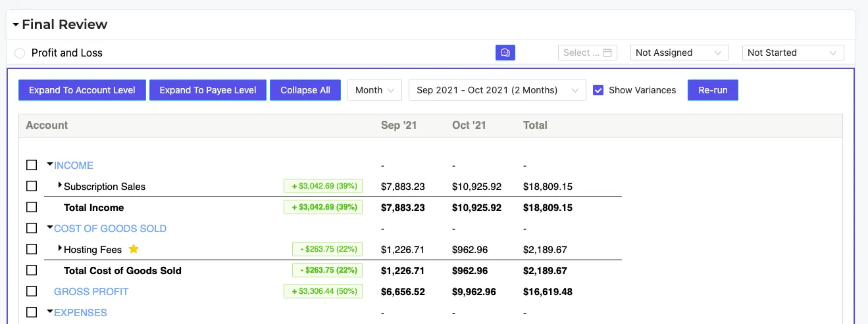Open the Not Assigned assignee dropdown
The width and height of the screenshot is (868, 324).
click(x=680, y=53)
